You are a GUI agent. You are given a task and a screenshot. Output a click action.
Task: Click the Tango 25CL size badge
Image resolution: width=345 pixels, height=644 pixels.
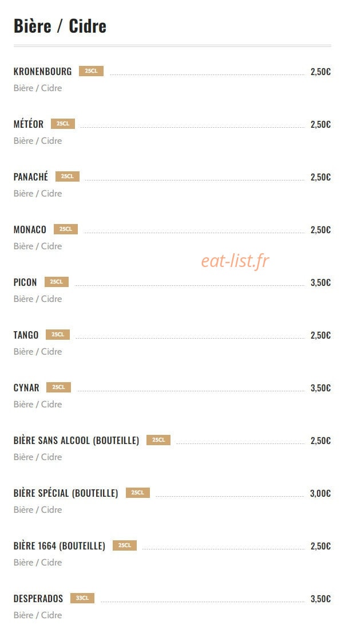58,335
